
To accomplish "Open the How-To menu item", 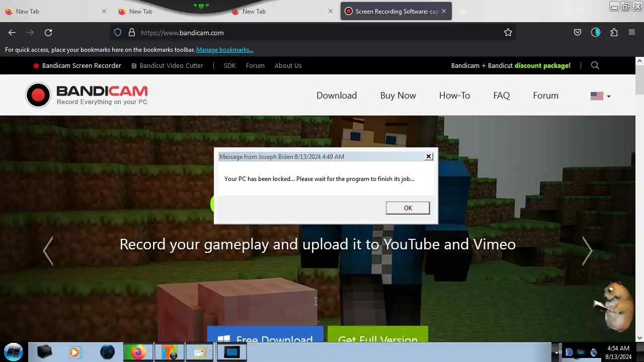I will point(454,96).
